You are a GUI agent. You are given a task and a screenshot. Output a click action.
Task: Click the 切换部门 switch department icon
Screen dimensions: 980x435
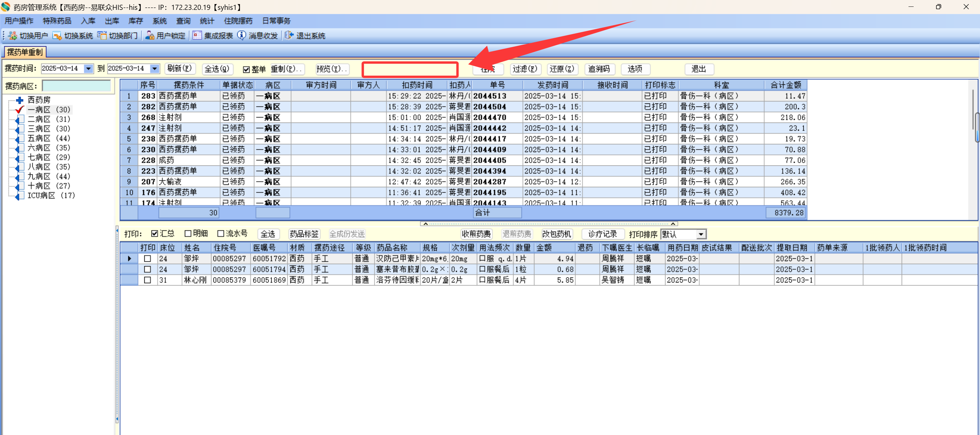[x=101, y=35]
